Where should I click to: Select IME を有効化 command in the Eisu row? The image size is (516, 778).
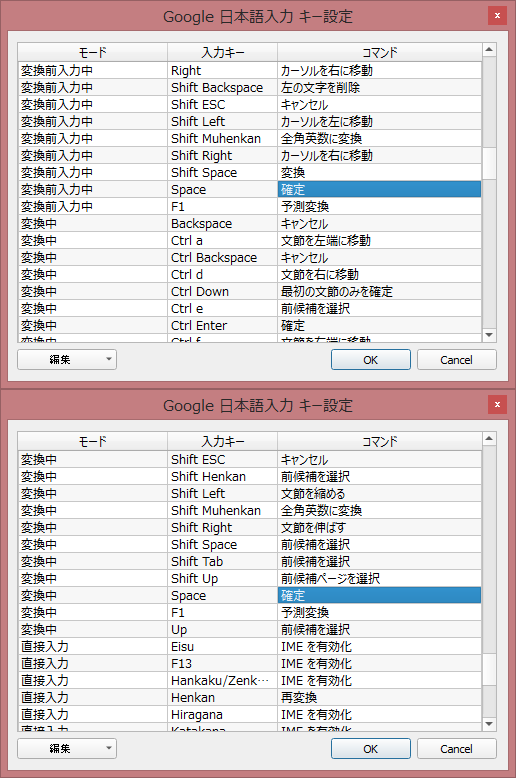coord(380,646)
